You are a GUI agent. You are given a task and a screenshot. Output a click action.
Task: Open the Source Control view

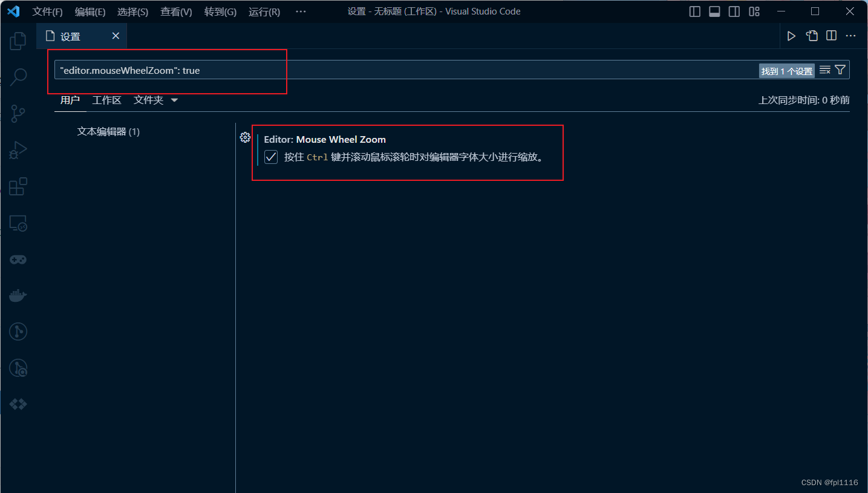click(18, 113)
